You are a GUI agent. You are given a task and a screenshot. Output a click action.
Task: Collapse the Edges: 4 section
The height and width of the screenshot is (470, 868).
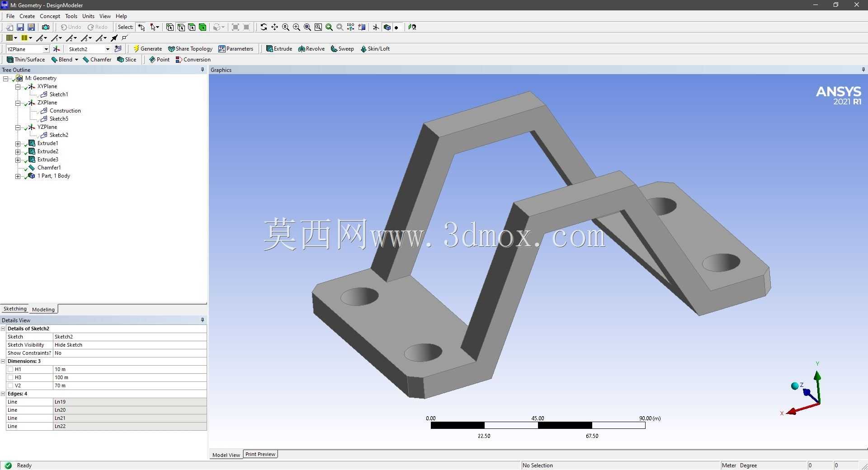(x=3, y=394)
